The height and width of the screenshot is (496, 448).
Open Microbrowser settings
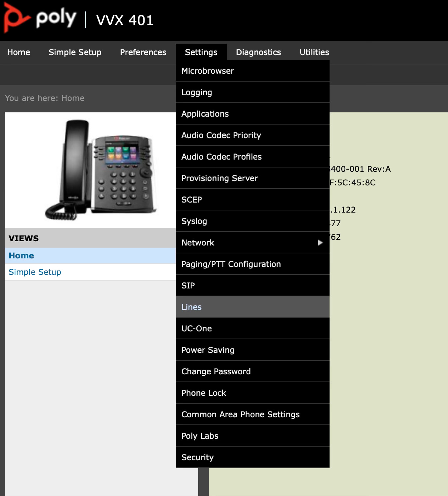208,70
